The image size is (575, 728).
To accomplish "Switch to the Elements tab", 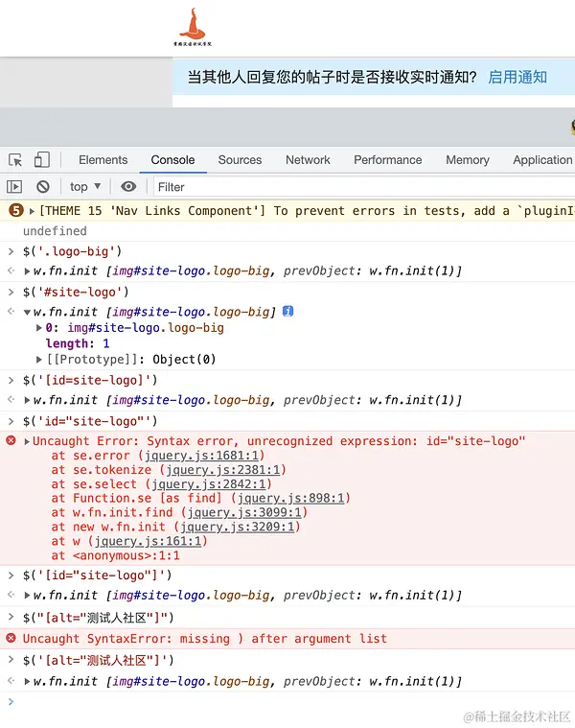I will [x=103, y=160].
